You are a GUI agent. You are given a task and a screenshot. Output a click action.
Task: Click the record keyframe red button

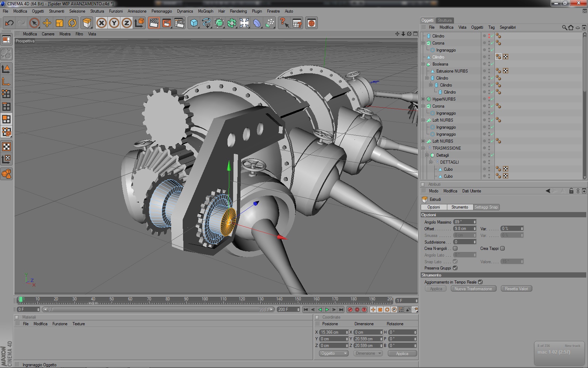point(350,309)
